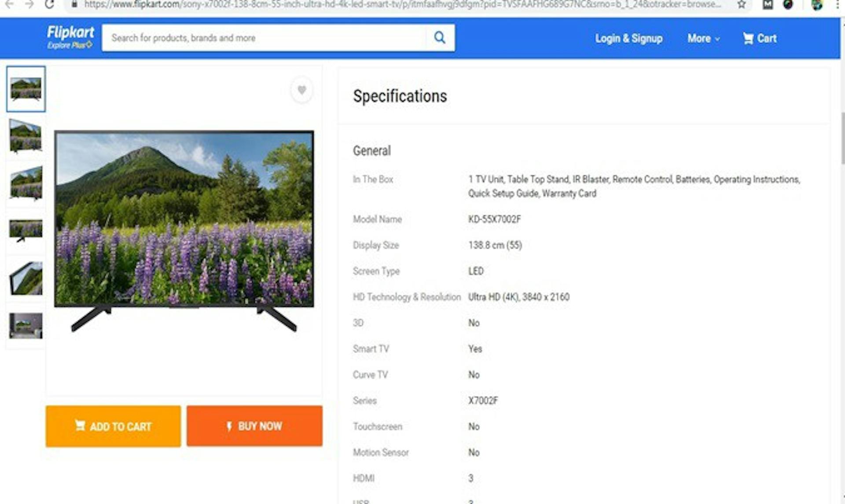The width and height of the screenshot is (845, 504).
Task: Open the Gmail extension icon in toolbar
Action: 768,5
